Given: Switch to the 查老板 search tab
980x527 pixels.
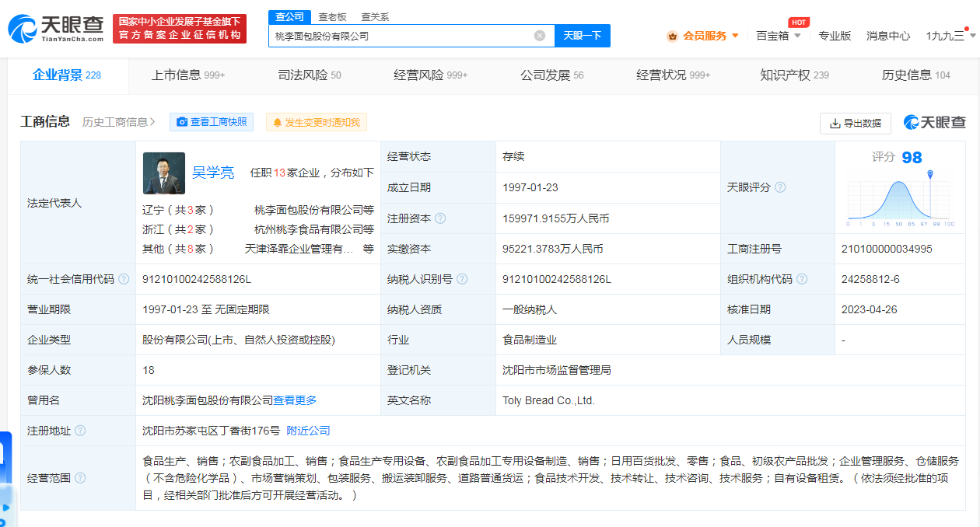Looking at the screenshot, I should pyautogui.click(x=332, y=16).
